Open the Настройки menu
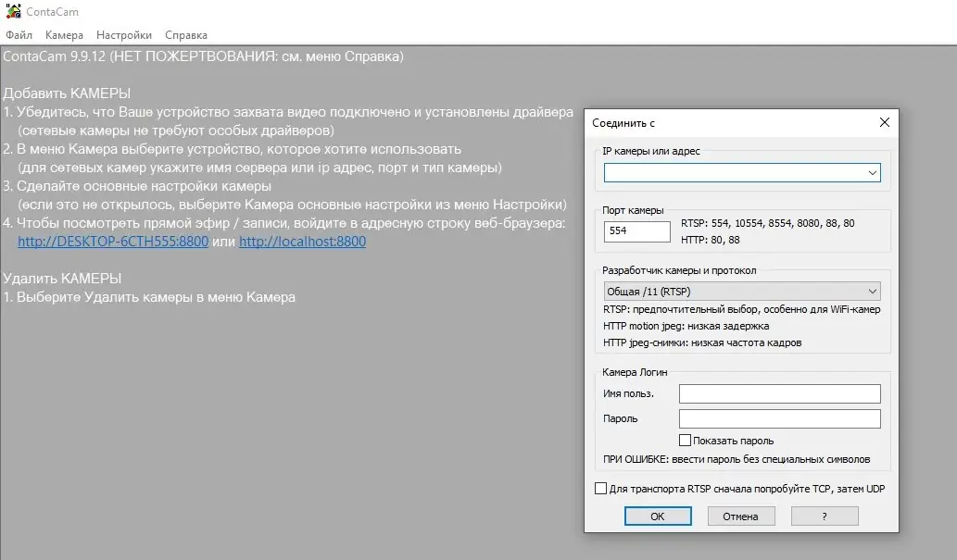 click(x=123, y=33)
